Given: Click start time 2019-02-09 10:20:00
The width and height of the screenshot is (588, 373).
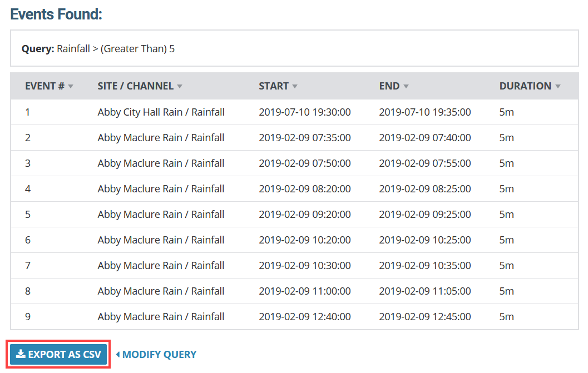Looking at the screenshot, I should click(304, 240).
